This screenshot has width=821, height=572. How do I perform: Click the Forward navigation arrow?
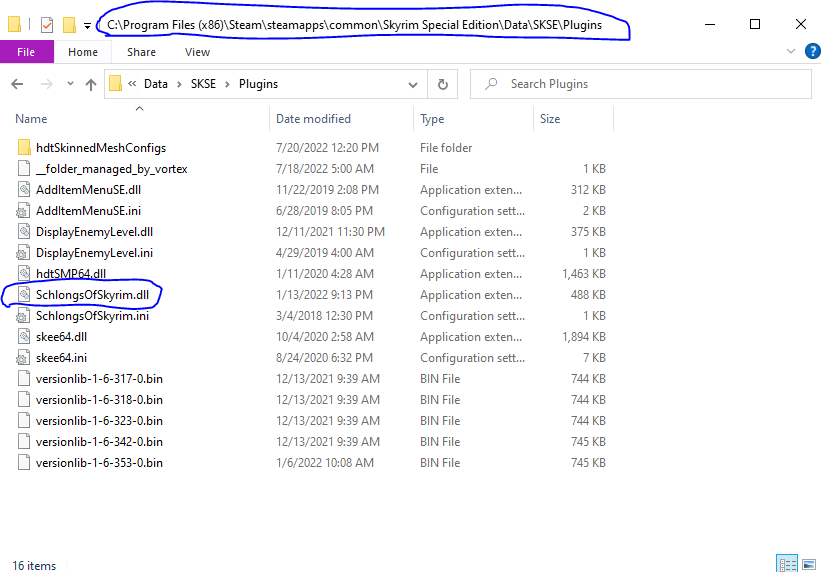47,84
